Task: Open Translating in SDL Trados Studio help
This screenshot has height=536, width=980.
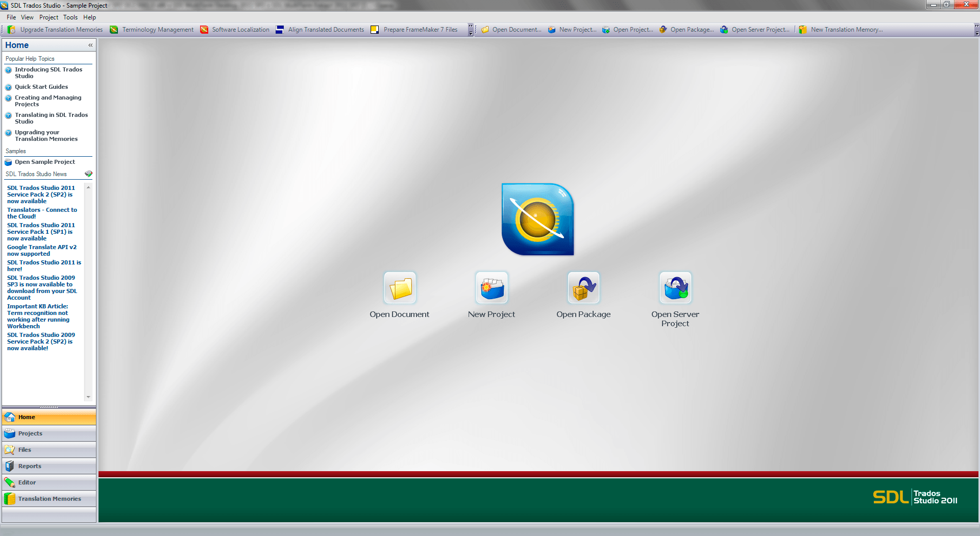Action: click(51, 118)
